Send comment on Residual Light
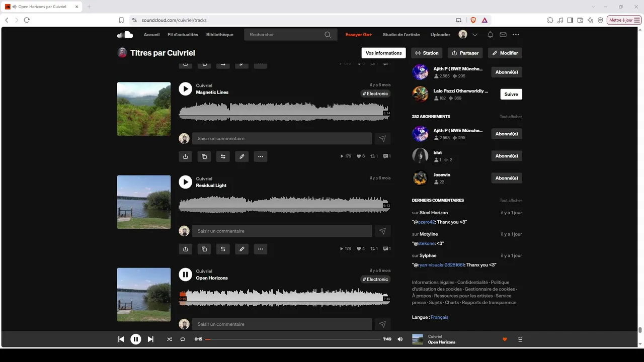Screen dimensions: 644x362 382,231
